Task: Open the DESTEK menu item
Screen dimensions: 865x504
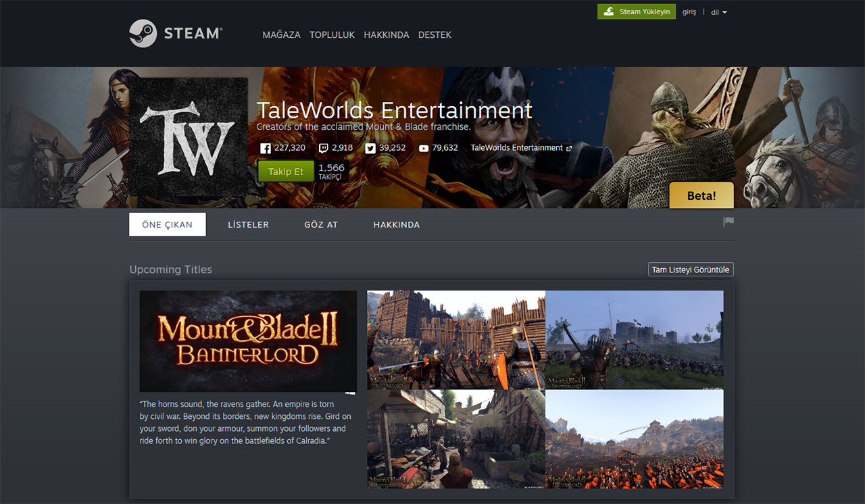Action: (435, 34)
